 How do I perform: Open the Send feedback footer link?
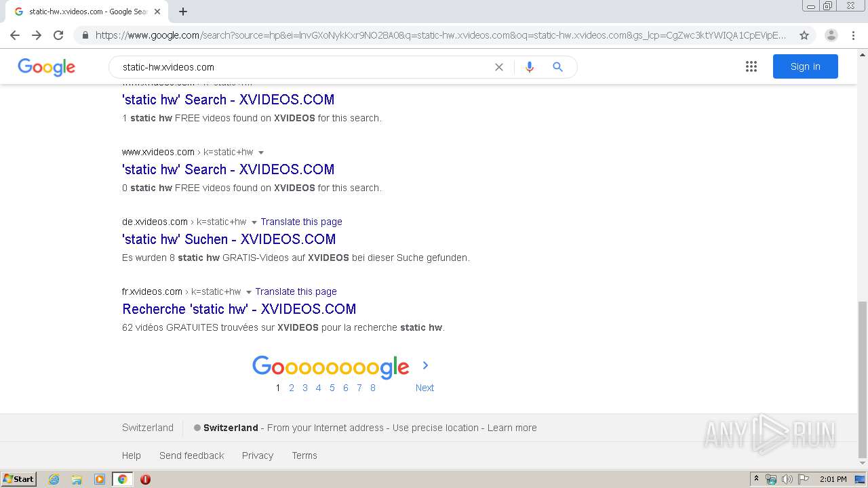(192, 455)
